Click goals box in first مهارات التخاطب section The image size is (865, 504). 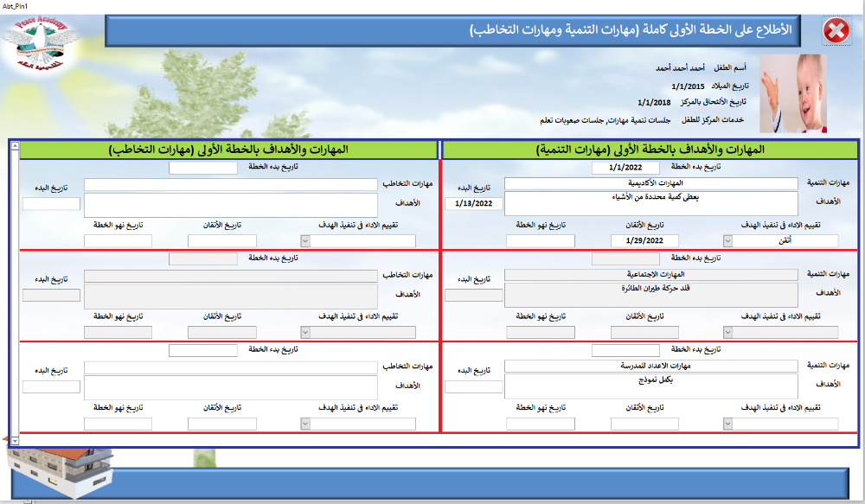231,205
